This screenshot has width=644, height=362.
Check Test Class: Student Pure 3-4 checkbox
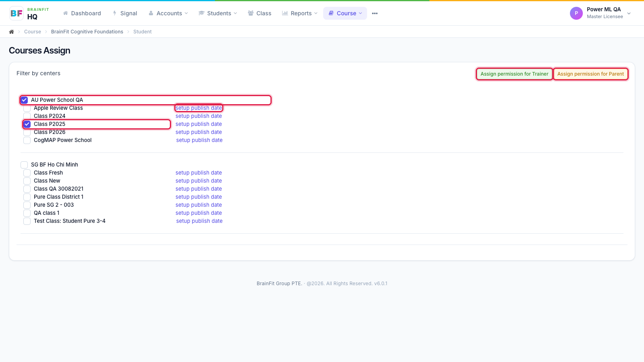click(x=27, y=221)
